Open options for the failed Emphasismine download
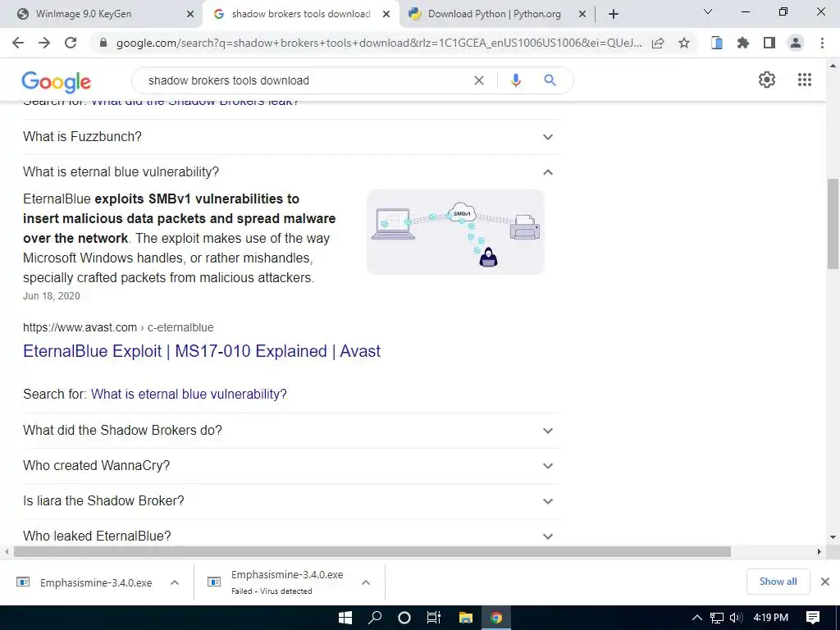 [x=366, y=582]
